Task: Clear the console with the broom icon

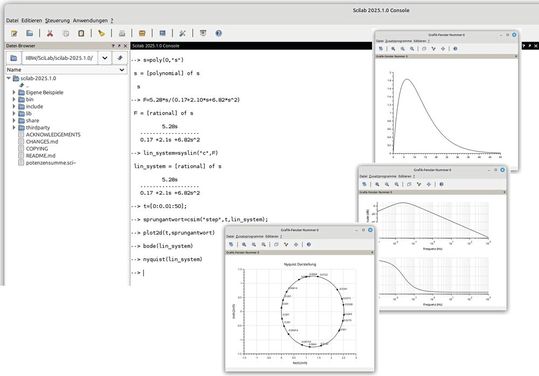Action: click(x=101, y=33)
